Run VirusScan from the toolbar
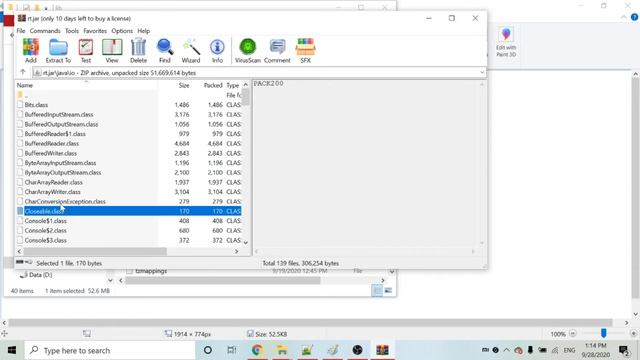 [247, 51]
